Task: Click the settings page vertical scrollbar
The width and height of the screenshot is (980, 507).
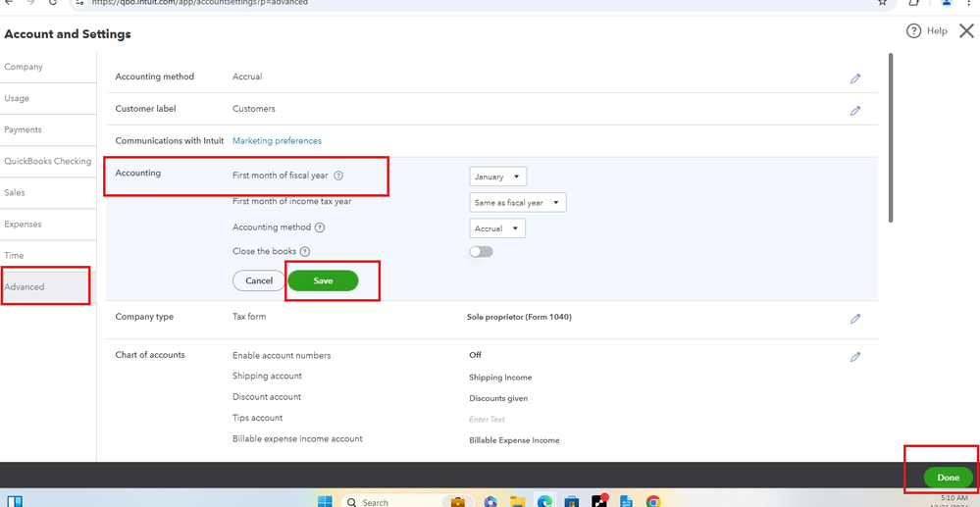Action: (891, 137)
